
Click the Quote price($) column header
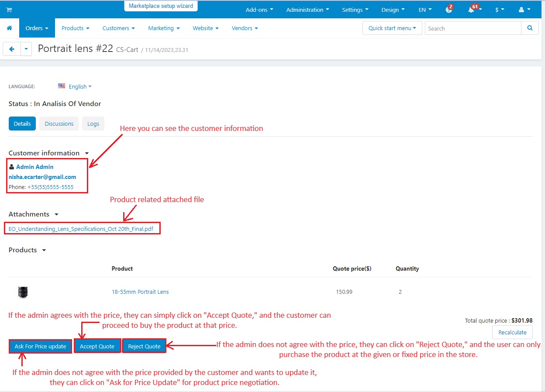(x=352, y=268)
